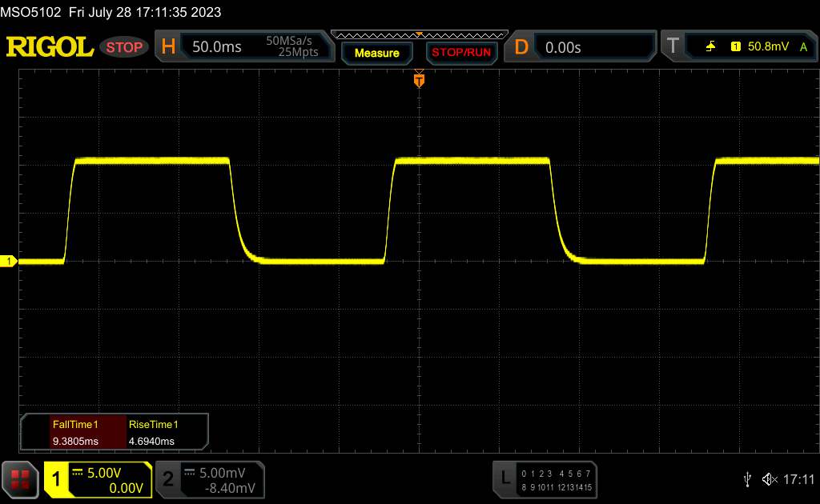Image resolution: width=820 pixels, height=504 pixels.
Task: Click the trigger source channel 1 badge
Action: click(x=735, y=46)
